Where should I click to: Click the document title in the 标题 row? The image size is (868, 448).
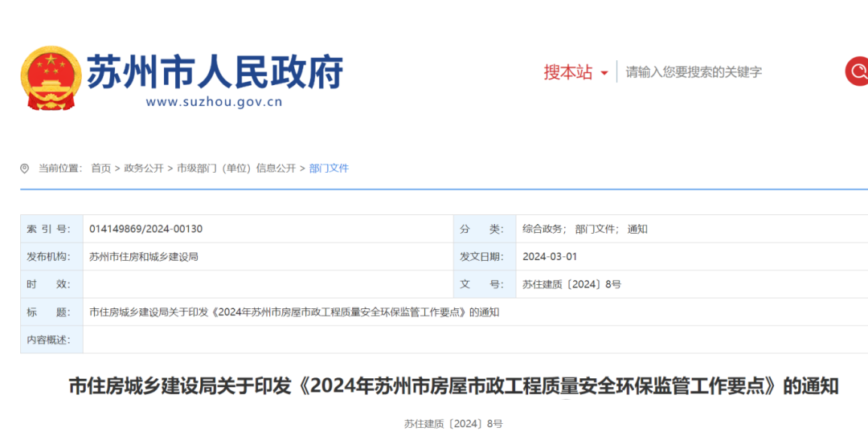[293, 312]
